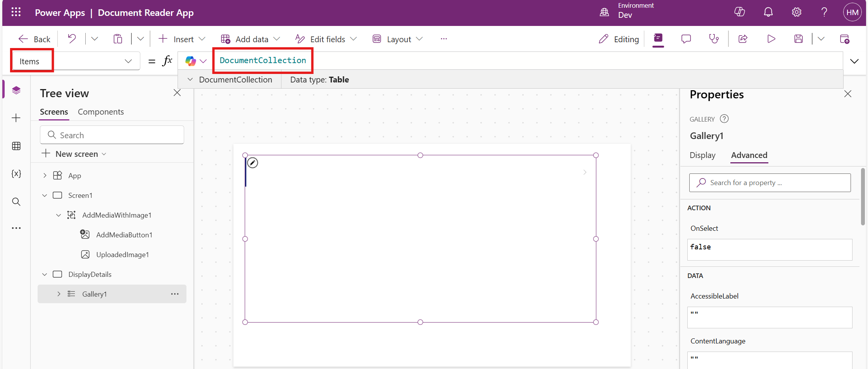
Task: Click the Search for a property field
Action: [770, 183]
